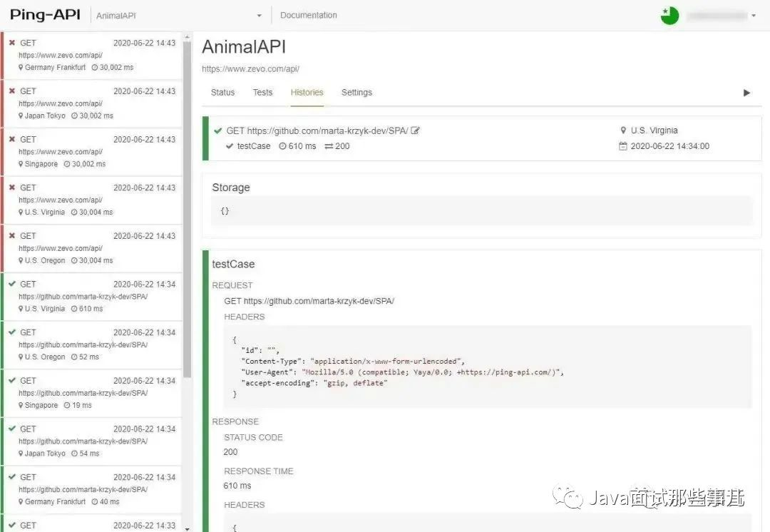Open the Histories tab
Screen dimensions: 770x532
(307, 92)
